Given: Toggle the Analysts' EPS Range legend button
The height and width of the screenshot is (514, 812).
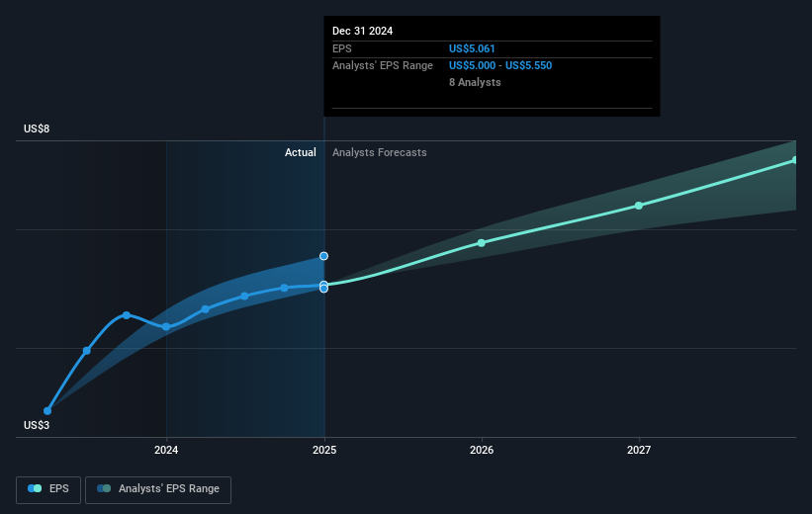Looking at the screenshot, I should click(x=158, y=489).
